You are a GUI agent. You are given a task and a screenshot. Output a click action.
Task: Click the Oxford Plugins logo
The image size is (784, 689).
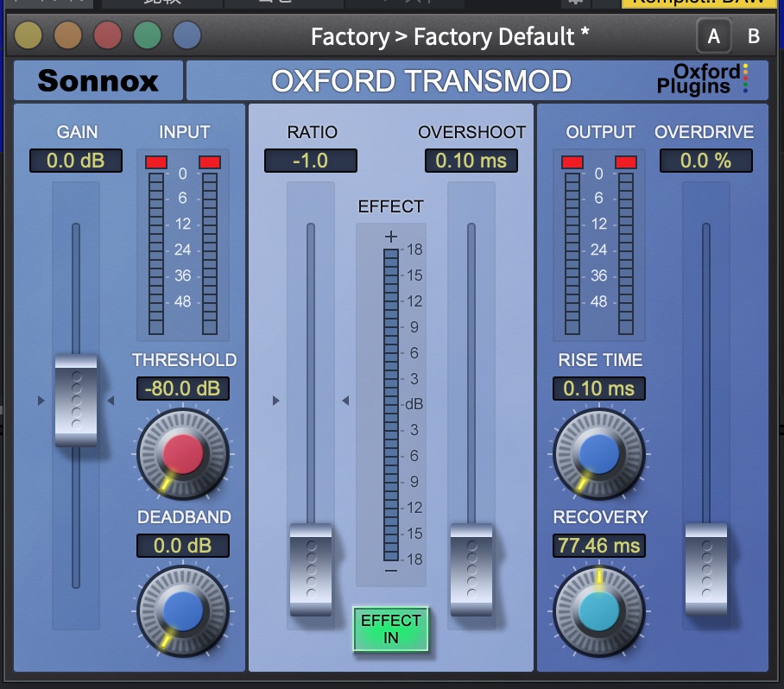715,80
